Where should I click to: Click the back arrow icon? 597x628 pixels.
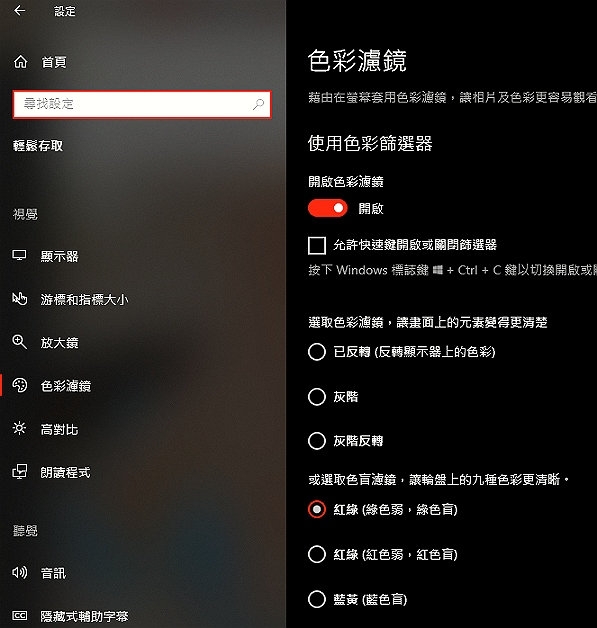pos(19,11)
